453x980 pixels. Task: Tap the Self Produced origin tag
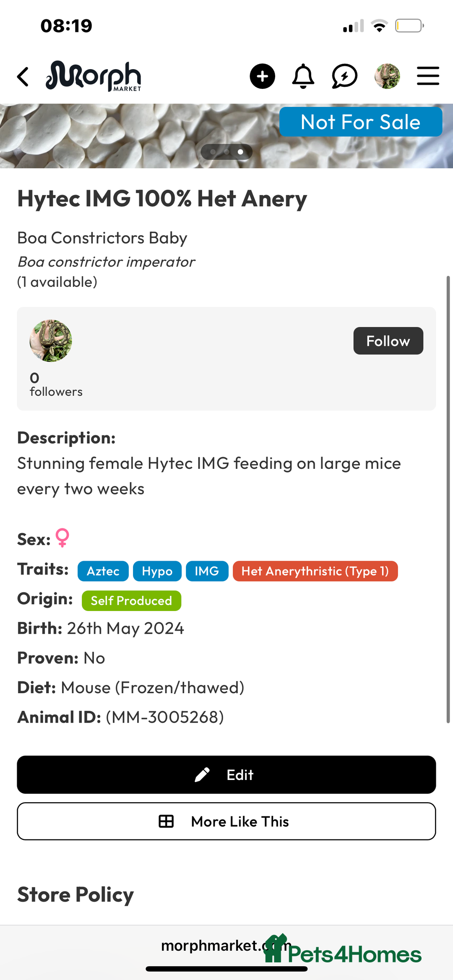131,601
